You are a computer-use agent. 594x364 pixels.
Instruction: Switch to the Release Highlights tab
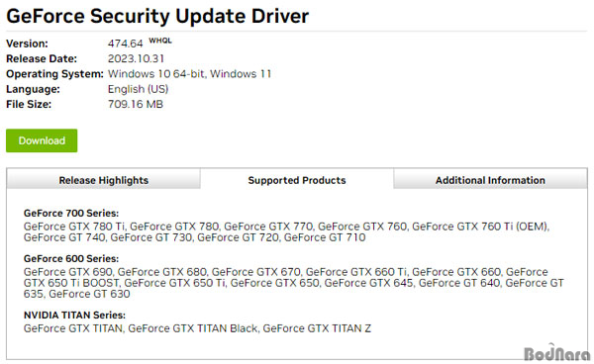click(x=103, y=180)
